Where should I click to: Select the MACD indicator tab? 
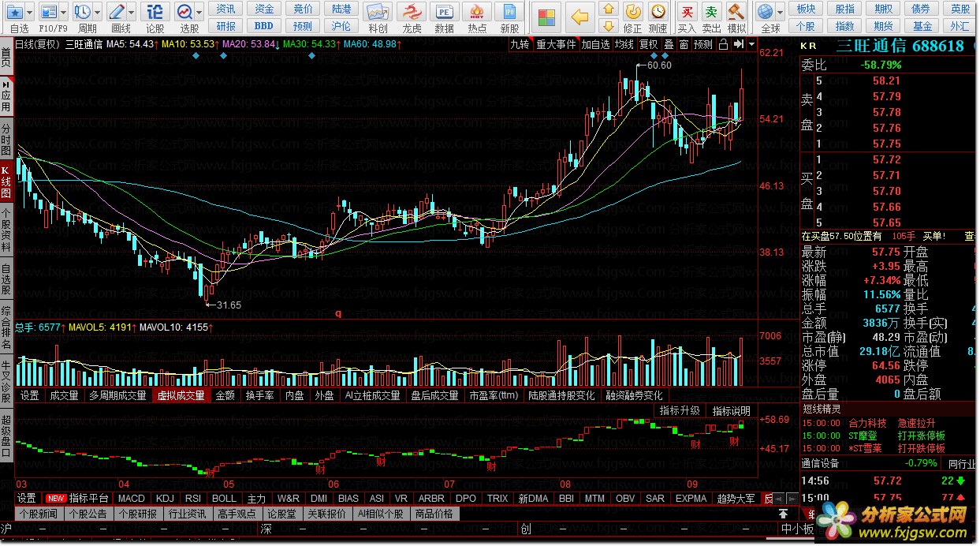pyautogui.click(x=131, y=498)
